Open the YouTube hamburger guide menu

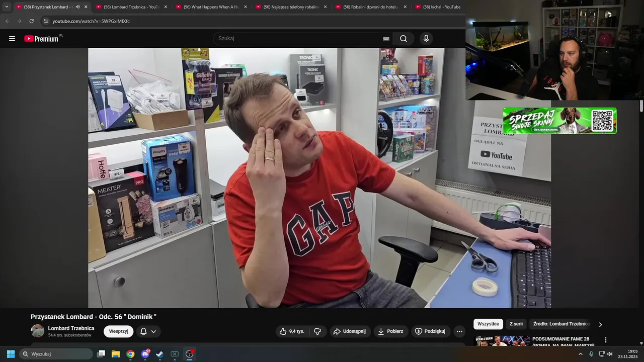point(12,39)
